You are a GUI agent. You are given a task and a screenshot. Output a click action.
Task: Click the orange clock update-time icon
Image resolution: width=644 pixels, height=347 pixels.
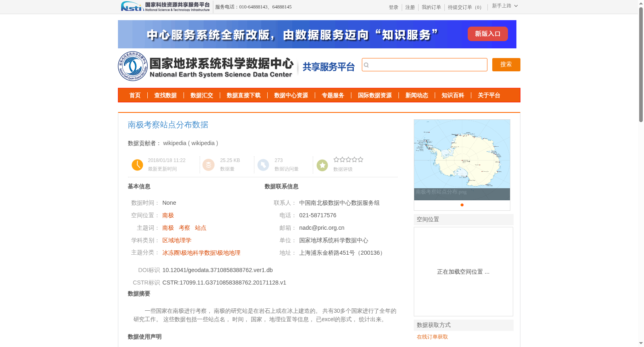[137, 165]
